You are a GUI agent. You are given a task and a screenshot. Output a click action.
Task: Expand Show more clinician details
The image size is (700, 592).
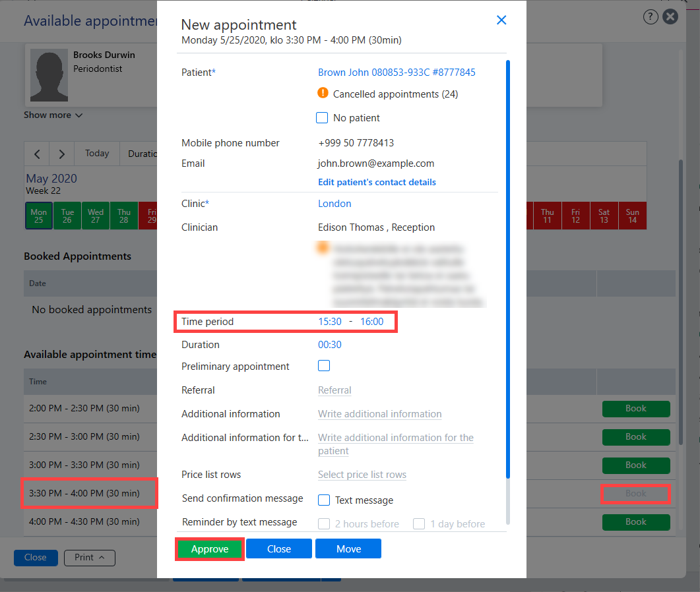pyautogui.click(x=53, y=115)
